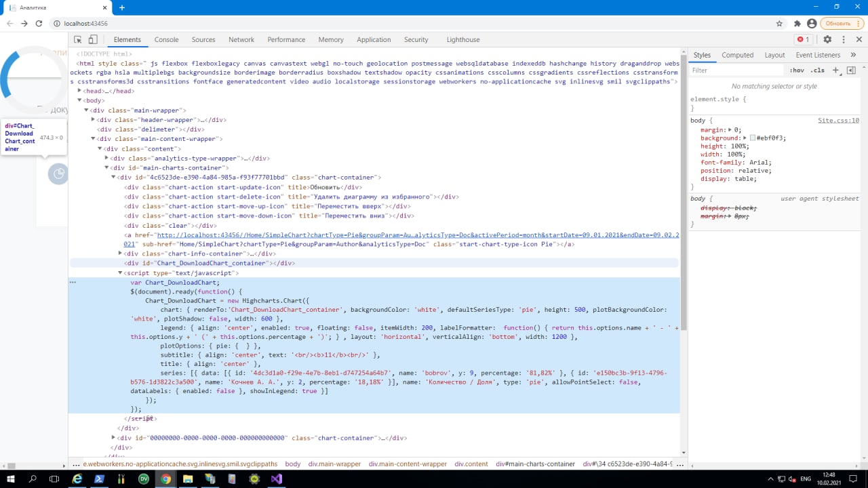Switch to Computed styles tab
The image size is (868, 488).
[737, 55]
